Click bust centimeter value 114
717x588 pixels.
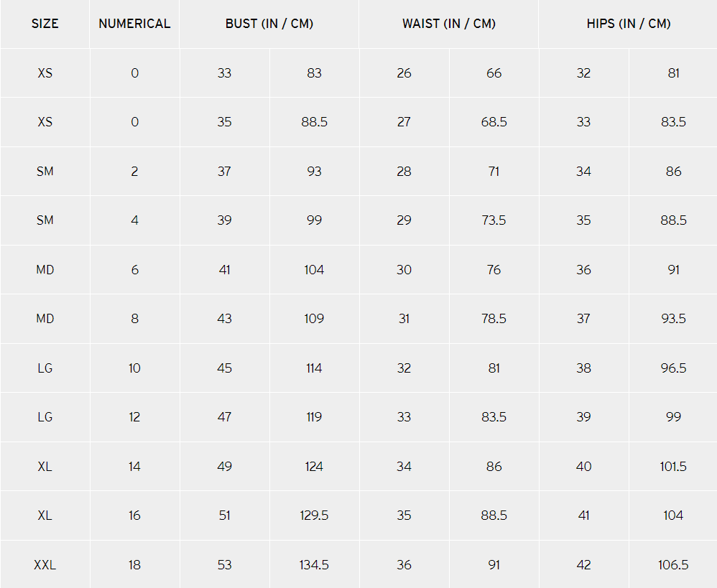coord(314,368)
